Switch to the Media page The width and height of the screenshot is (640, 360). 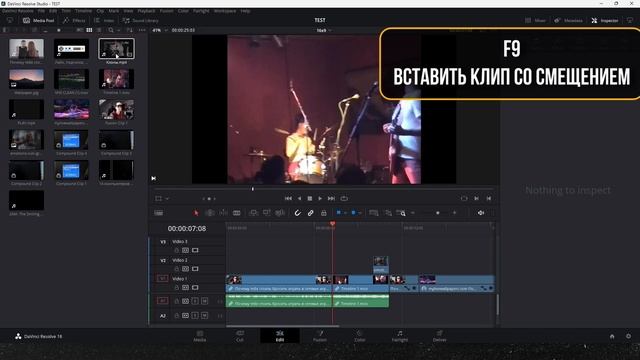pos(200,336)
